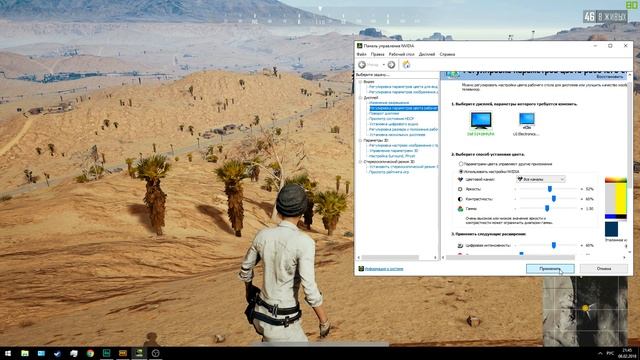Open the system information link
This screenshot has height=360, width=640.
(x=384, y=269)
